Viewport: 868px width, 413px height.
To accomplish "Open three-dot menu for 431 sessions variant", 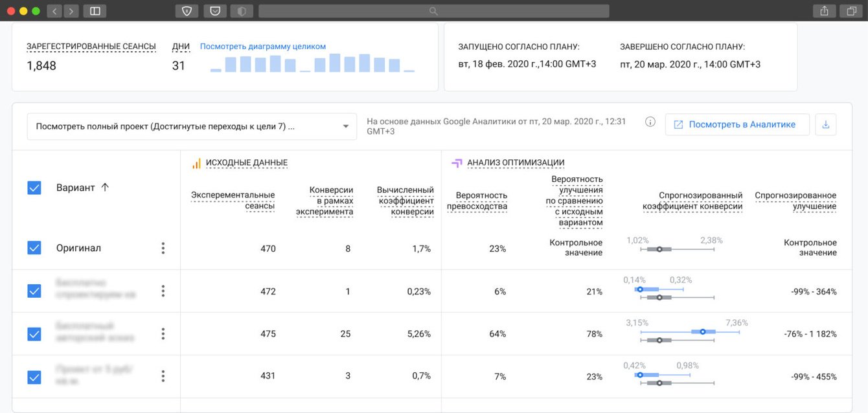I will [163, 376].
